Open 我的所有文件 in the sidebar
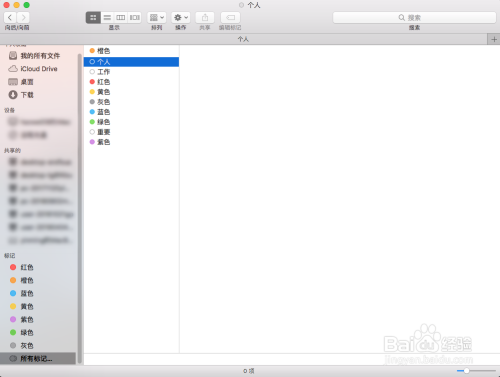Viewport: 500px width, 377px height. [40, 56]
